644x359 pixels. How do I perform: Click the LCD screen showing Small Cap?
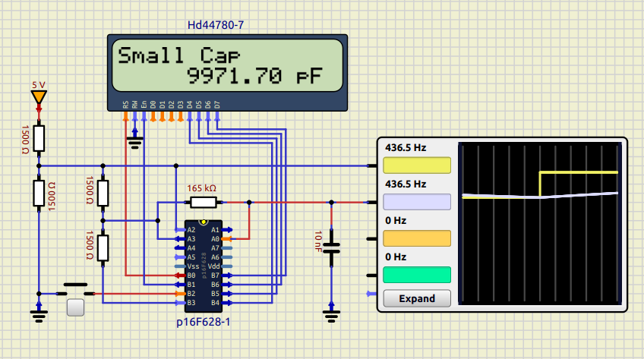click(227, 67)
